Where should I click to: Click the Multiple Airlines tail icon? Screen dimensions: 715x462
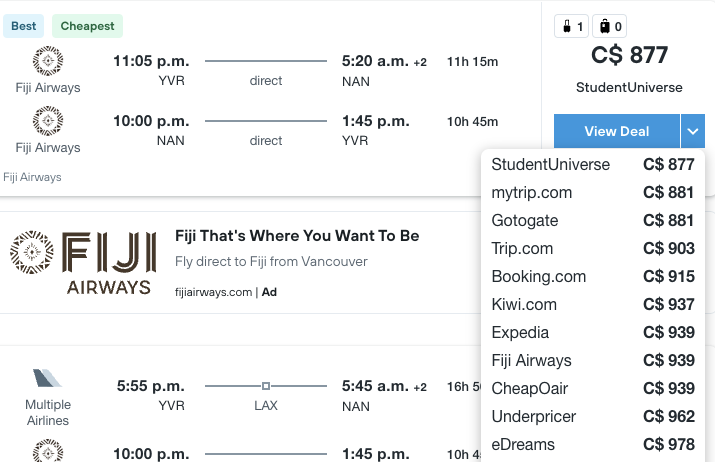pos(48,379)
